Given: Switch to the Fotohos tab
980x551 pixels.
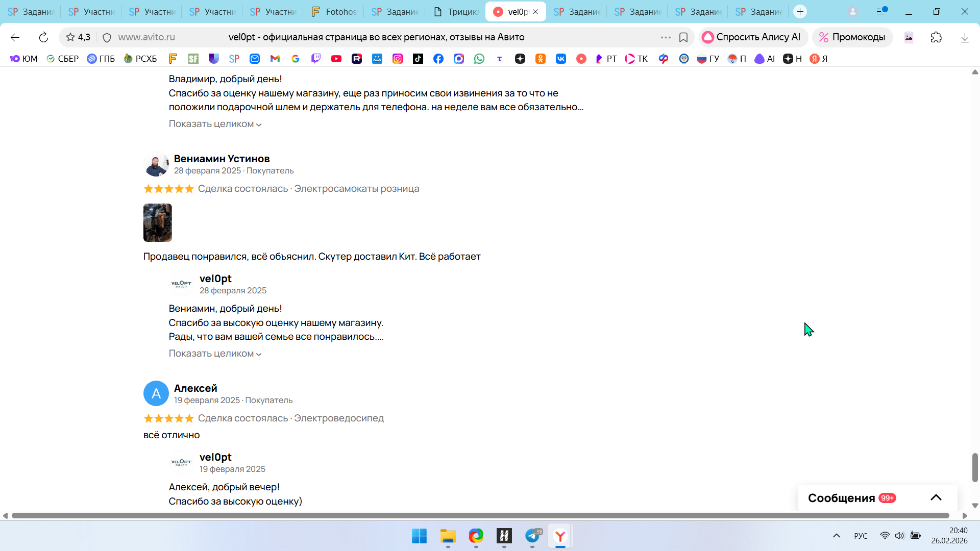Looking at the screenshot, I should 334,12.
